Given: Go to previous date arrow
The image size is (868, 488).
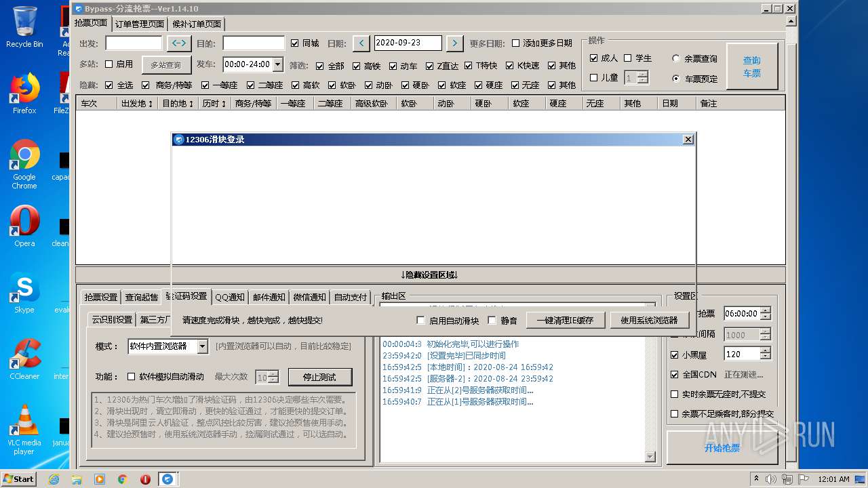Looking at the screenshot, I should (361, 43).
